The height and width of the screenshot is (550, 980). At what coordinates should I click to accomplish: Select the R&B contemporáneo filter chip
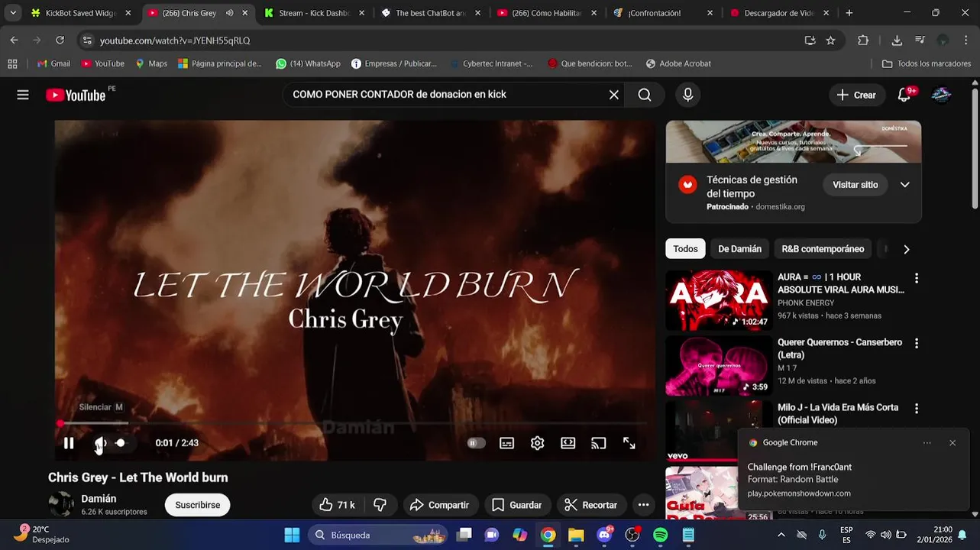pos(823,249)
